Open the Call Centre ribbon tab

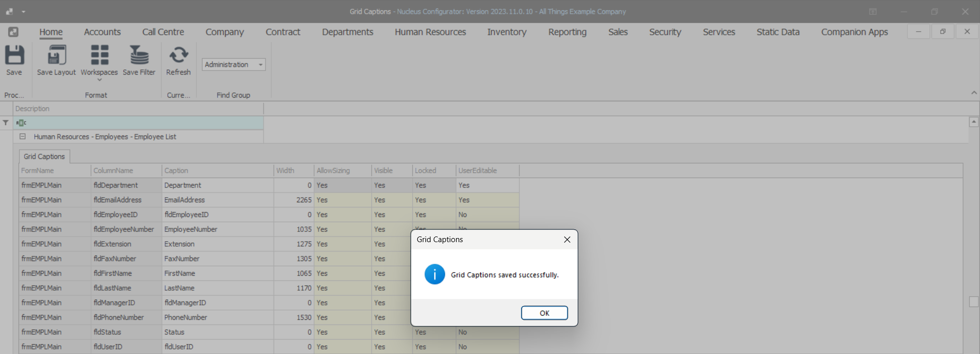(x=163, y=32)
